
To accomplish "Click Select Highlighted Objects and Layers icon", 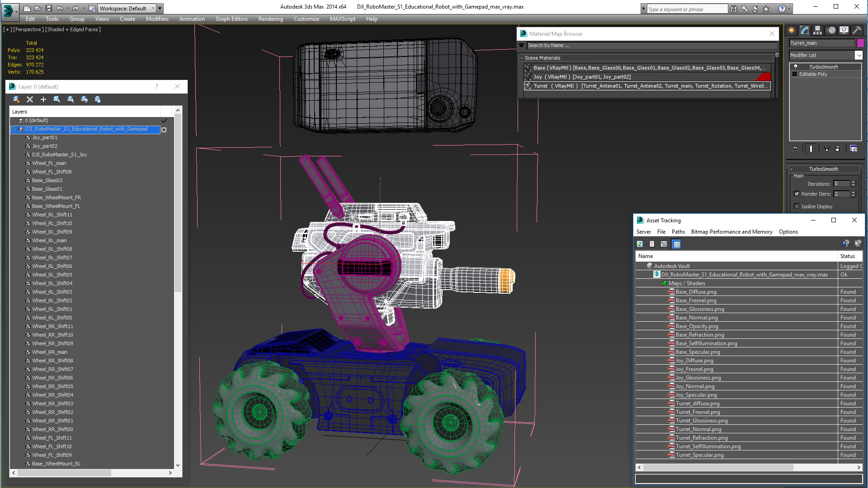I will [57, 99].
